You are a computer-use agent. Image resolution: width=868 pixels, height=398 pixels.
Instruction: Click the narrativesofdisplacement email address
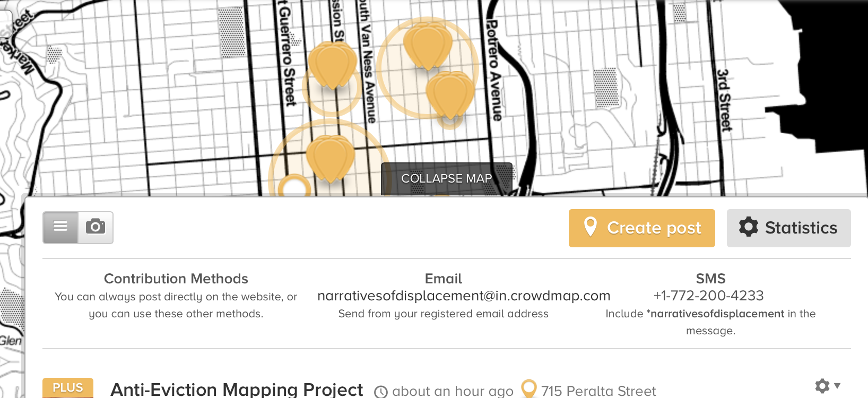click(x=463, y=296)
